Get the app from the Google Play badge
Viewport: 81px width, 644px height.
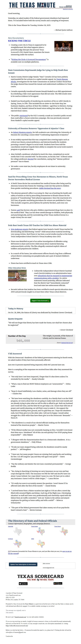pyautogui.click(x=58, y=584)
